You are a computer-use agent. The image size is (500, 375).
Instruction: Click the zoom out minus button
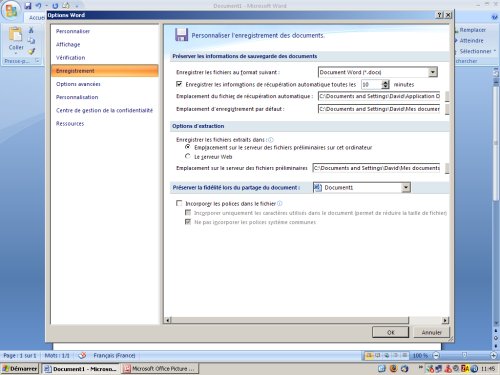[436, 356]
